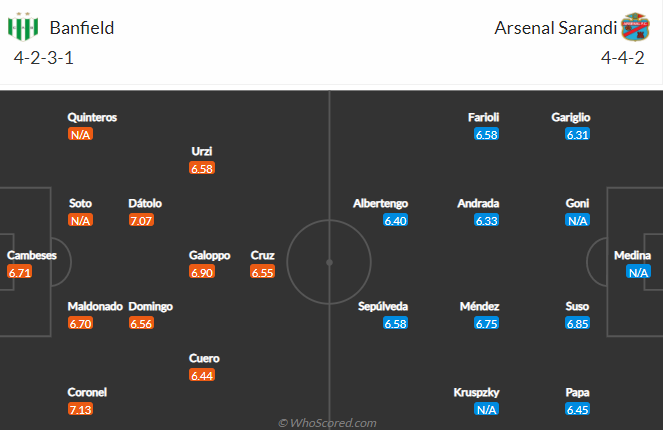663x430 pixels.
Task: Open player Urzi's name link
Action: pyautogui.click(x=202, y=151)
